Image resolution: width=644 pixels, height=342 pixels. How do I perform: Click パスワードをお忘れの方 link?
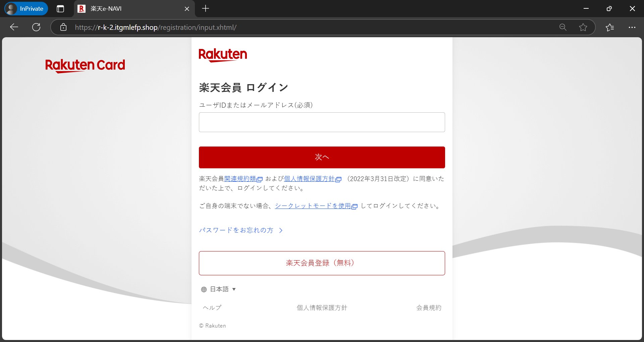coord(241,230)
